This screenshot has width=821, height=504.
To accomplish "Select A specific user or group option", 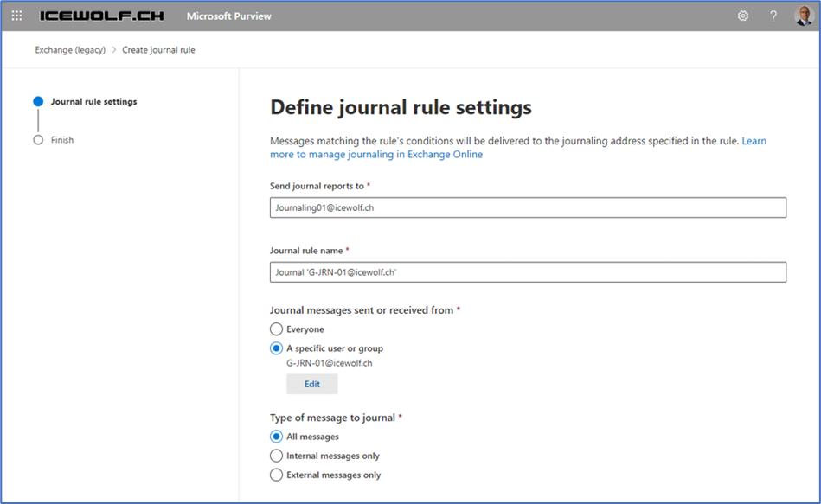I will click(x=276, y=348).
